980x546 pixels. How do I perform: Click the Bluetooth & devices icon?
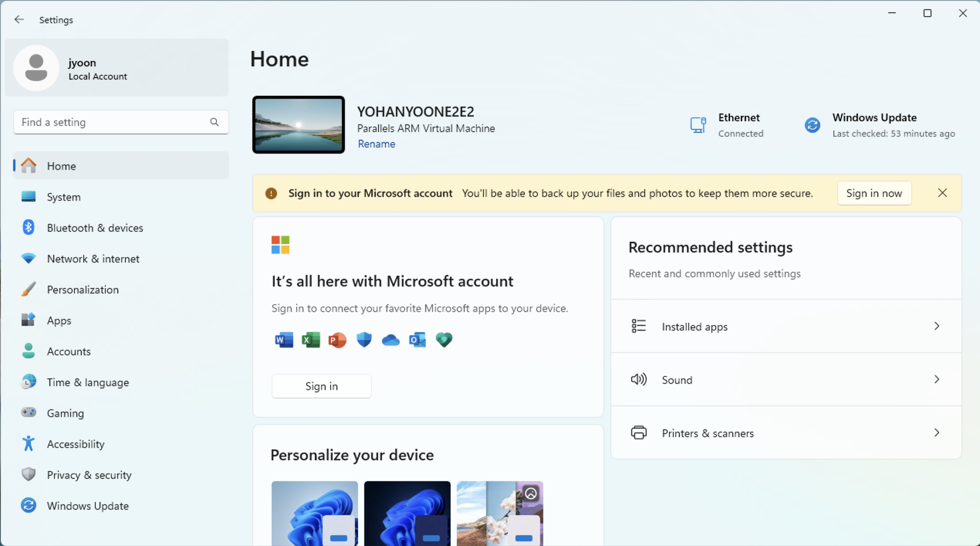tap(28, 227)
